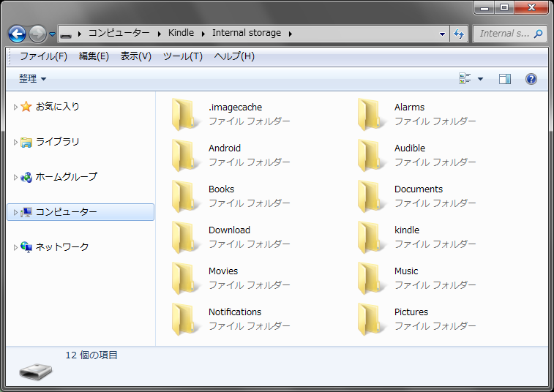This screenshot has width=554, height=392.
Task: Click the Back navigation arrow button
Action: (17, 34)
